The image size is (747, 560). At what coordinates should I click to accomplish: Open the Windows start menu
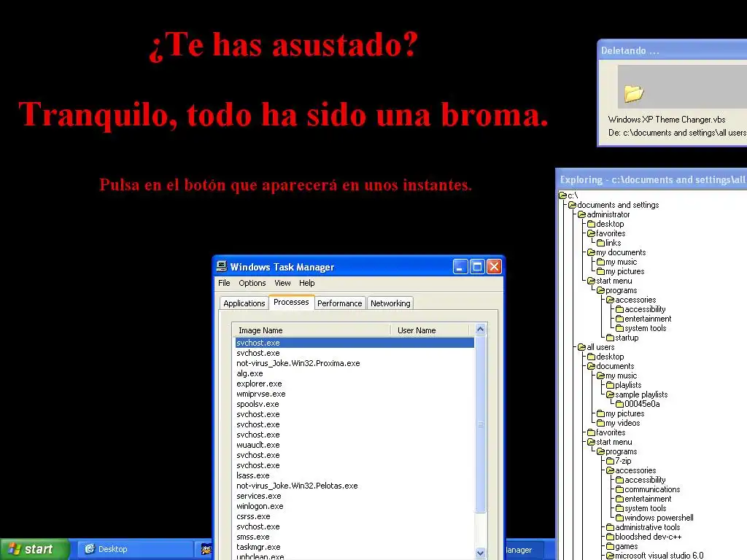[x=35, y=549]
